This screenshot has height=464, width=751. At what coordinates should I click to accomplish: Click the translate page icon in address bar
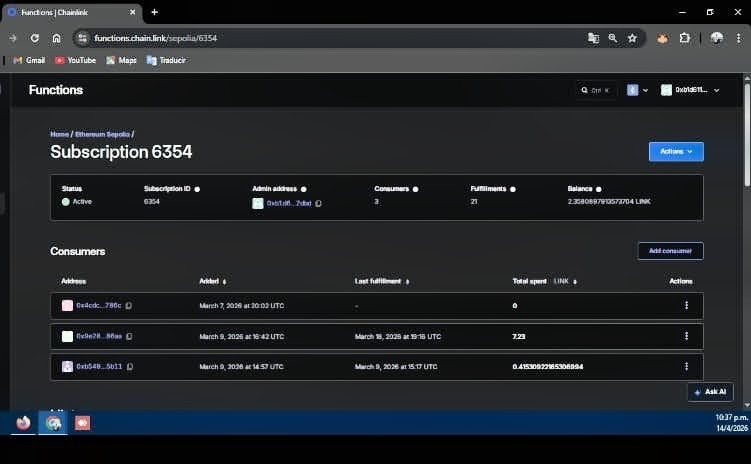(593, 38)
